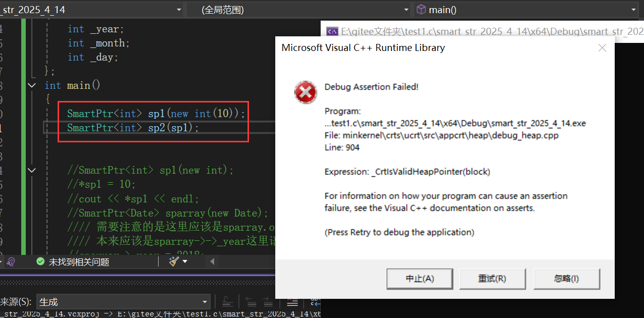Open the code cleanup dropdown arrow
This screenshot has height=318, width=644.
point(185,261)
